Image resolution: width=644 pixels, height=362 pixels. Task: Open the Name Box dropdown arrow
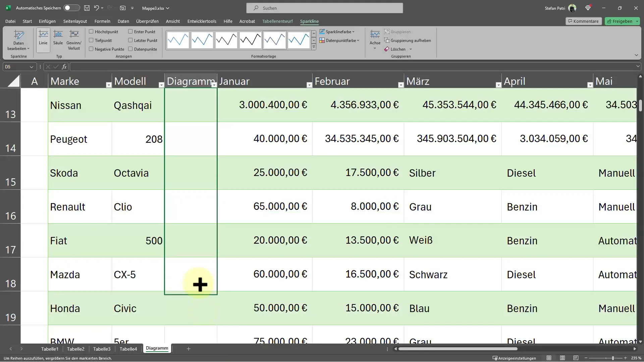[x=31, y=67]
